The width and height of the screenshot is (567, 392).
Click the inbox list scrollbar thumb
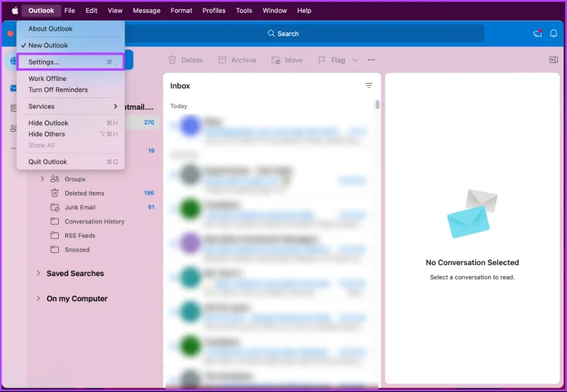coord(377,104)
